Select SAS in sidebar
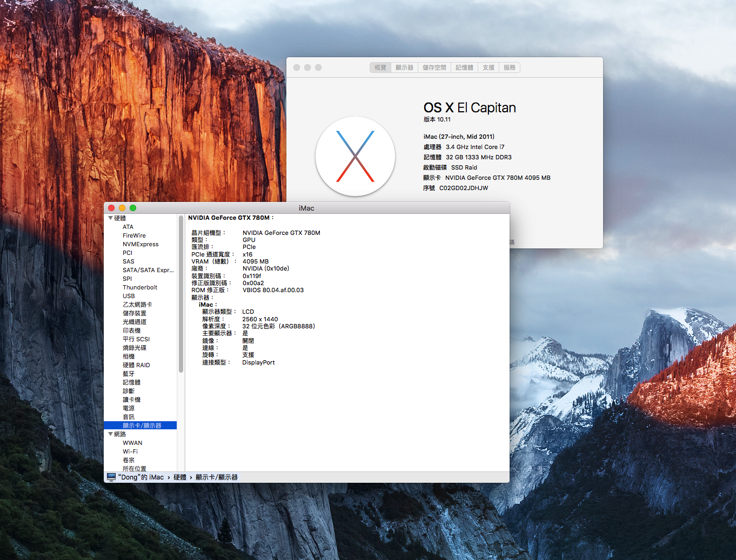 (129, 261)
